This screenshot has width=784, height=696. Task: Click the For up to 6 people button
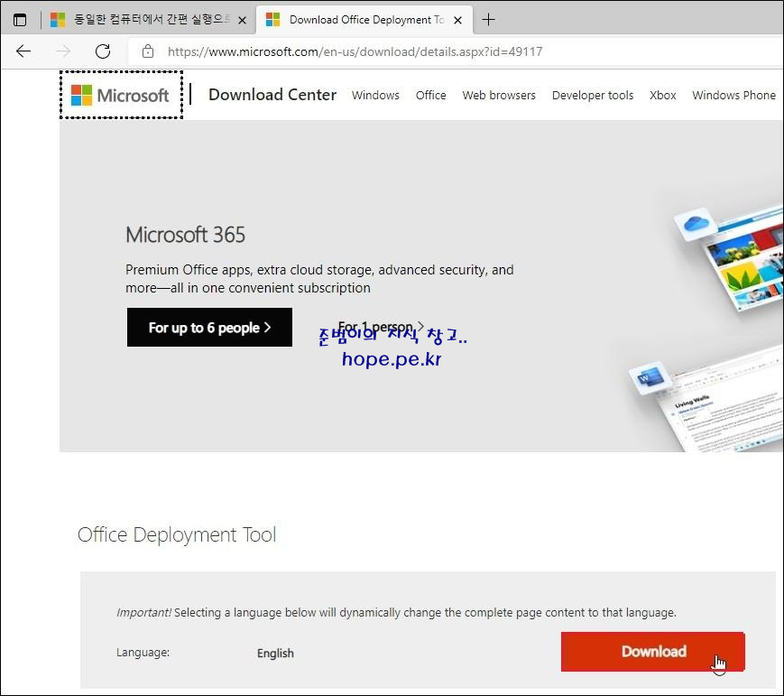coord(209,327)
